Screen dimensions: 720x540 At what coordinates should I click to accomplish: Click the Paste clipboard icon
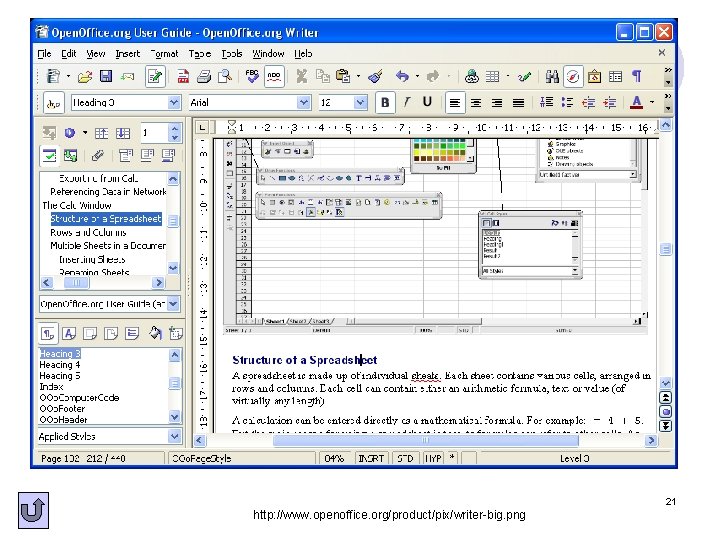pos(343,76)
